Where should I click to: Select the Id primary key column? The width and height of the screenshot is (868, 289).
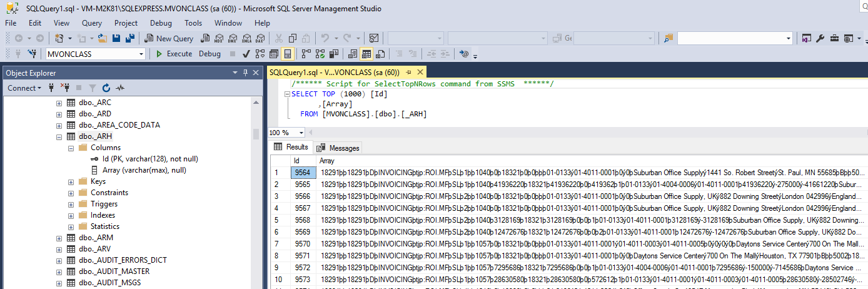click(x=144, y=159)
